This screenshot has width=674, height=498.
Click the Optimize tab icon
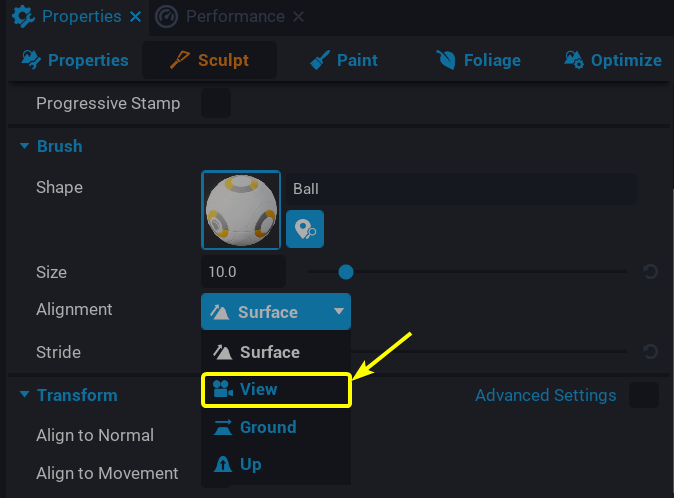[574, 60]
